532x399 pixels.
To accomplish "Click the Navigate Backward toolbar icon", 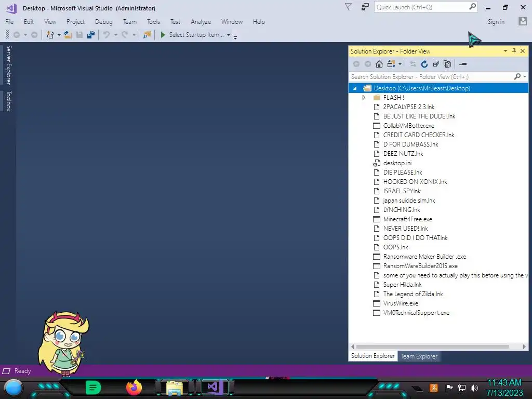I will (x=16, y=35).
